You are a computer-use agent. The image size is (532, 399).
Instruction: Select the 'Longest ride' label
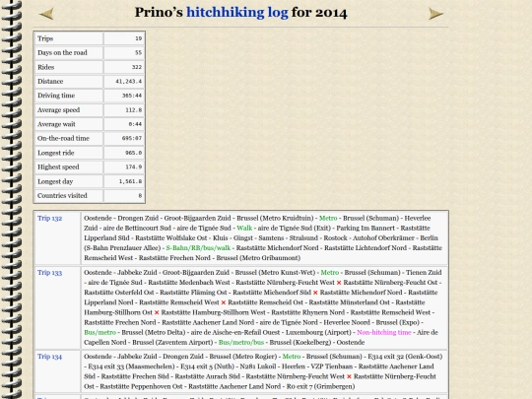(x=55, y=153)
